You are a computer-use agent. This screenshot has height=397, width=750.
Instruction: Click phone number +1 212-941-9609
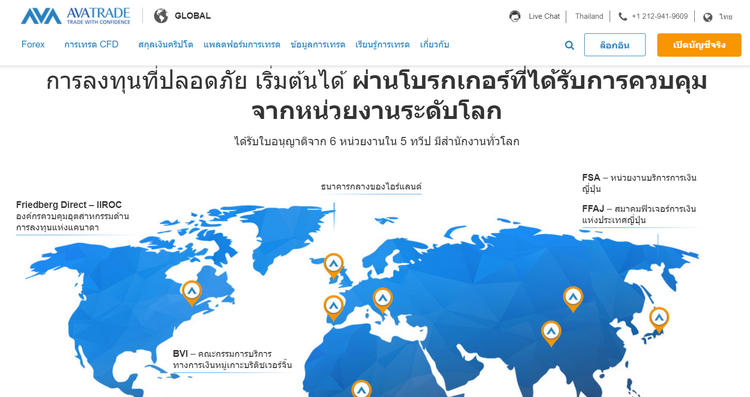point(660,16)
